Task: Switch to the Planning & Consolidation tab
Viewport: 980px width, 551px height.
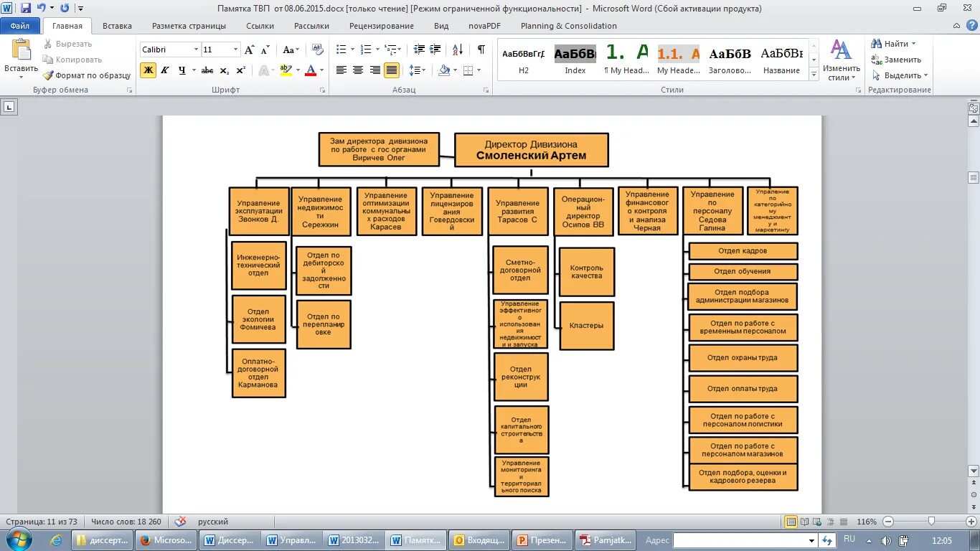Action: tap(569, 26)
